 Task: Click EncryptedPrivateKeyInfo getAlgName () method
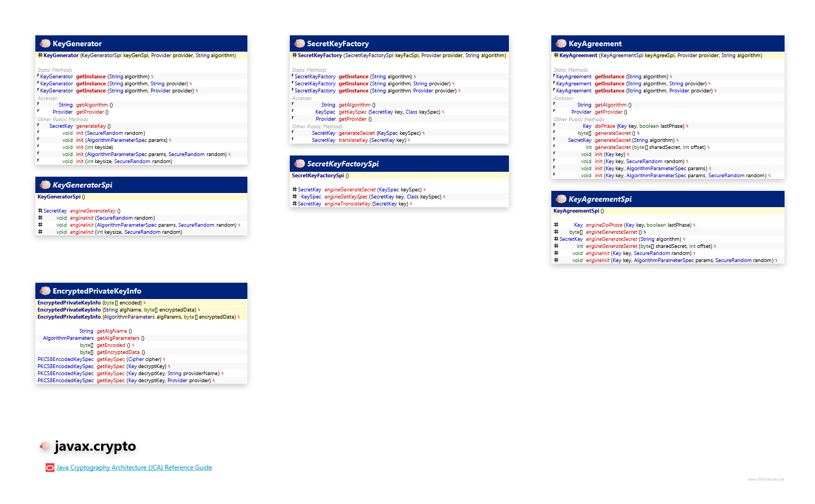[x=141, y=331]
